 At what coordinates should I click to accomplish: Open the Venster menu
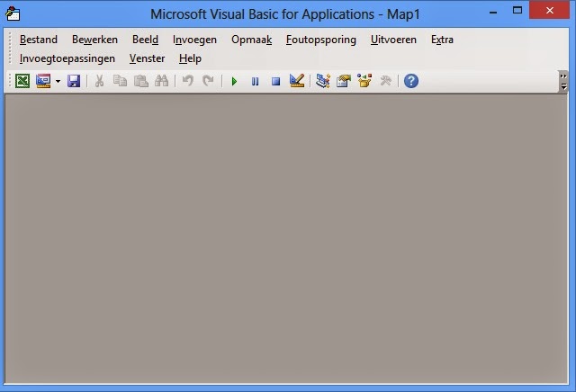(x=147, y=58)
